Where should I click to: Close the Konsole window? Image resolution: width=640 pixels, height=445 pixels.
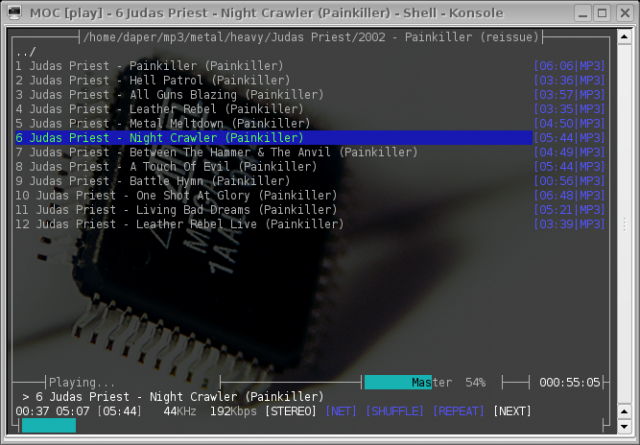[625, 13]
